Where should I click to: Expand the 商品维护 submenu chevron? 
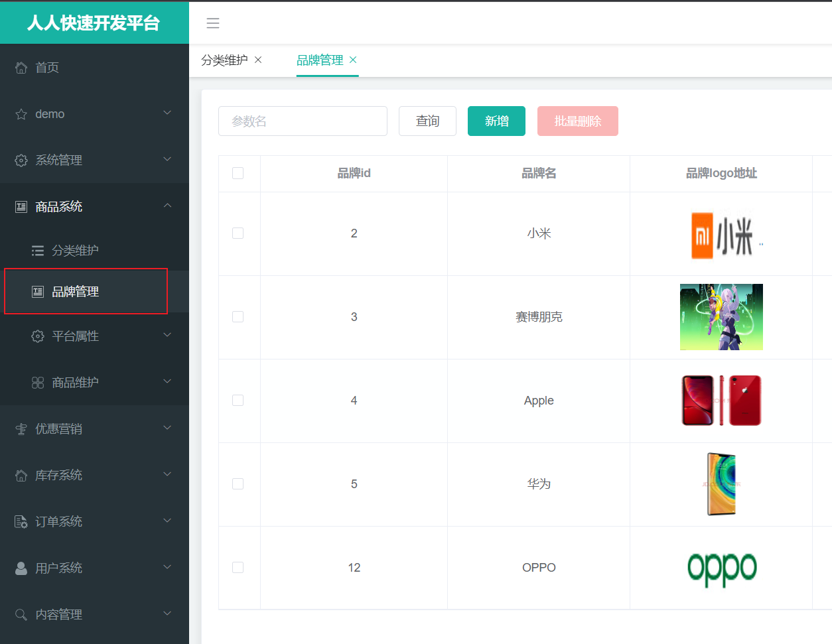[x=167, y=381]
